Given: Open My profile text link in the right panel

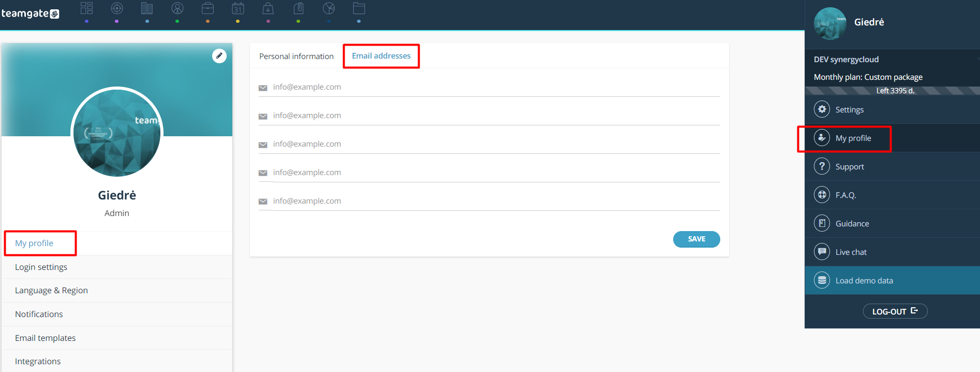Looking at the screenshot, I should coord(853,138).
